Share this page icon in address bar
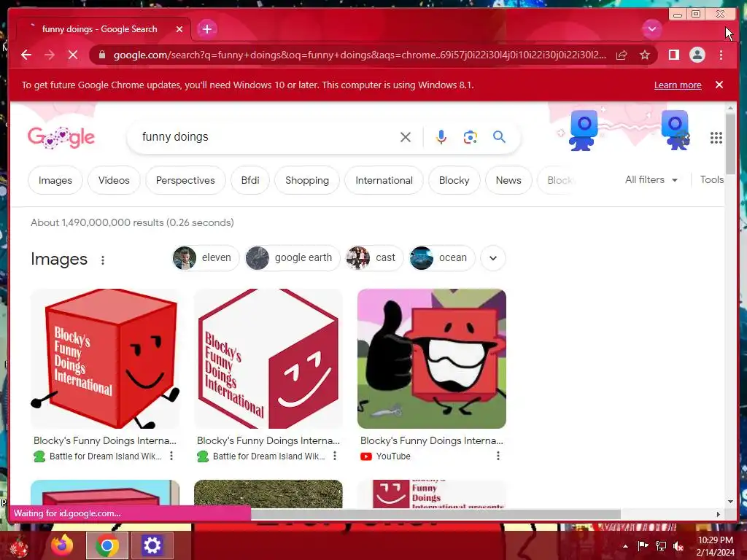Image resolution: width=747 pixels, height=560 pixels. click(622, 55)
